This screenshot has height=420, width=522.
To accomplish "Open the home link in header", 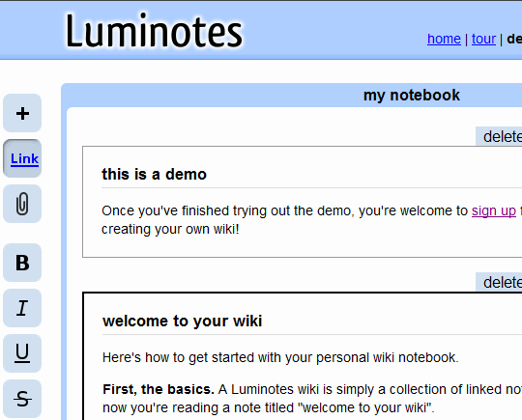I will click(x=444, y=39).
